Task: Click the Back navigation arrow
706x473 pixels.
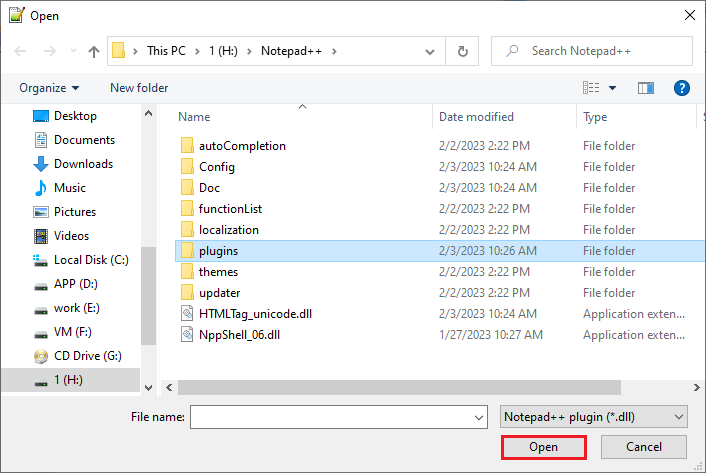Action: click(x=20, y=51)
